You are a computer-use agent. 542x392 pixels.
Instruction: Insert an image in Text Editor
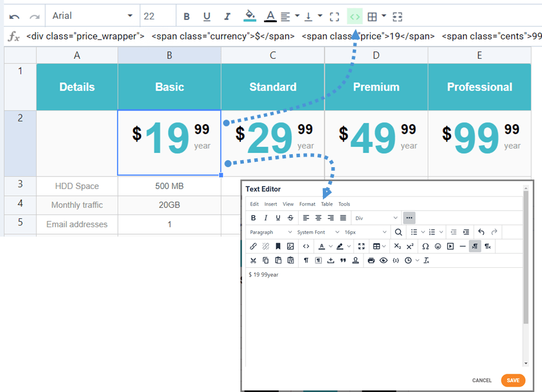point(290,247)
